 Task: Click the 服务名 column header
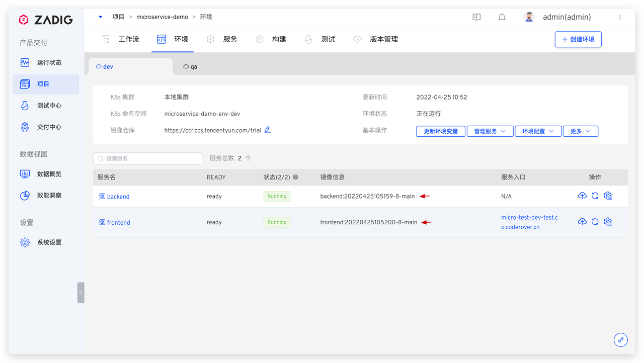pyautogui.click(x=107, y=177)
